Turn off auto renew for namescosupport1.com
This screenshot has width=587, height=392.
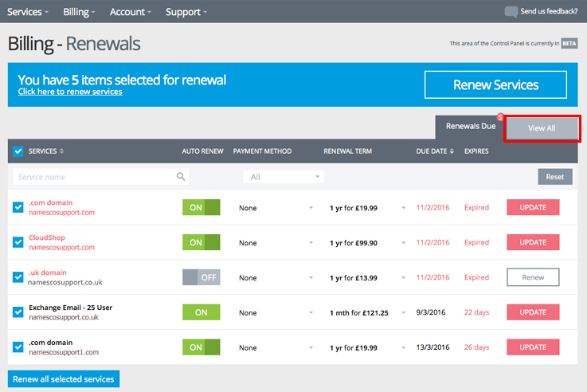(x=201, y=347)
